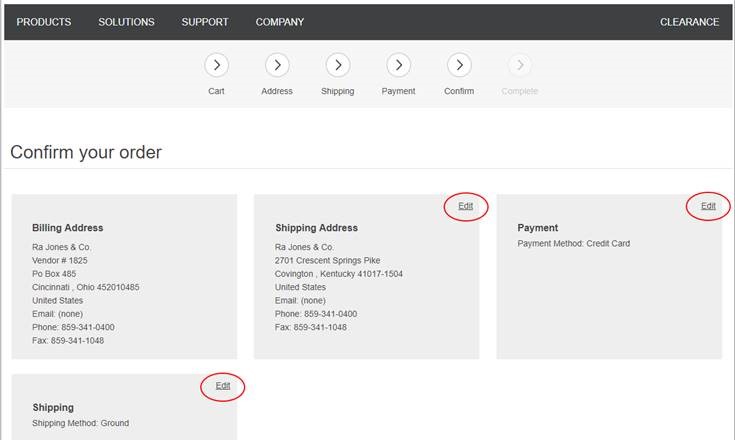Select the Shipping step label in progress bar
The image size is (735, 440).
tap(338, 91)
